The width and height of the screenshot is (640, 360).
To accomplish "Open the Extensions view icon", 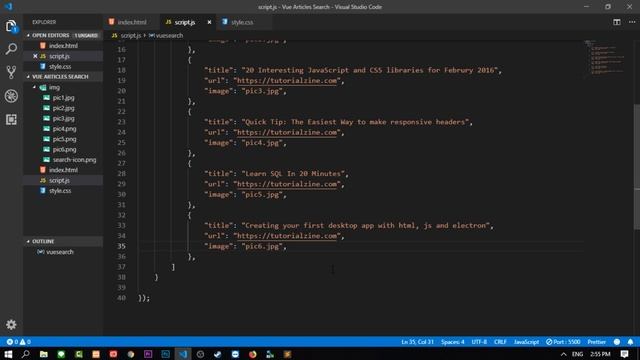I will [x=11, y=119].
